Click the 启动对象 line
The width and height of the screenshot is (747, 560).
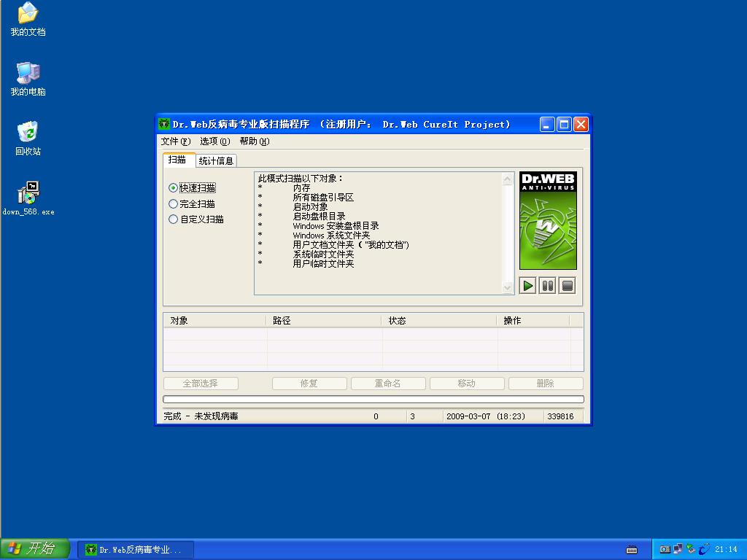click(x=310, y=207)
